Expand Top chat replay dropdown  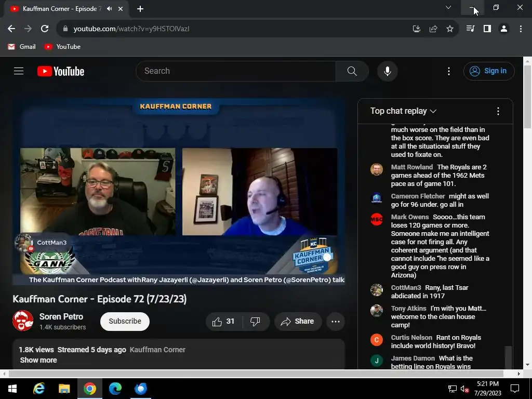(x=403, y=111)
